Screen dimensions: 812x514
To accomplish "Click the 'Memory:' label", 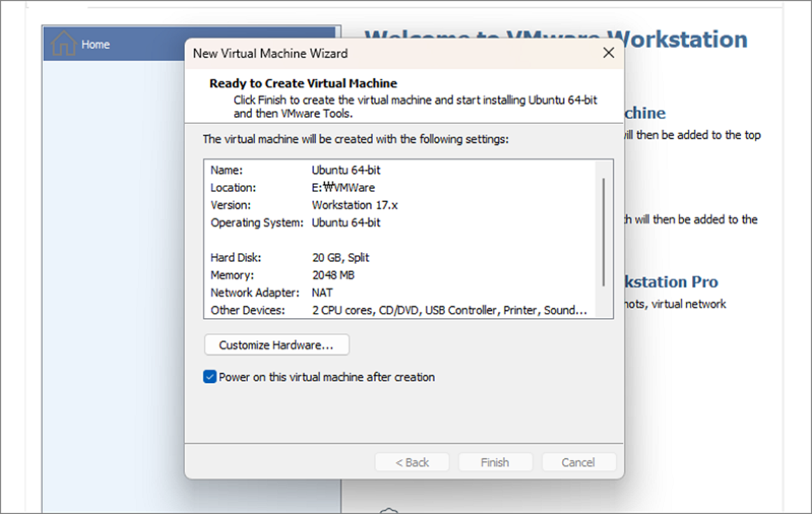I will [232, 275].
